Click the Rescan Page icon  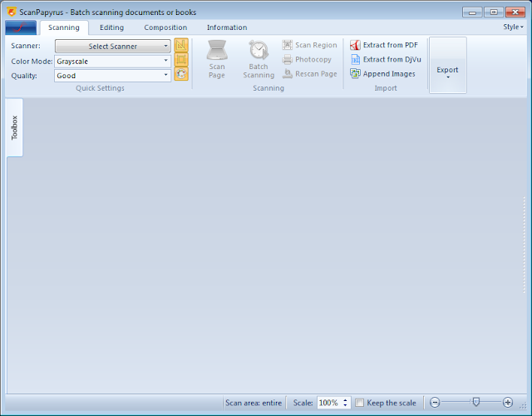[288, 74]
